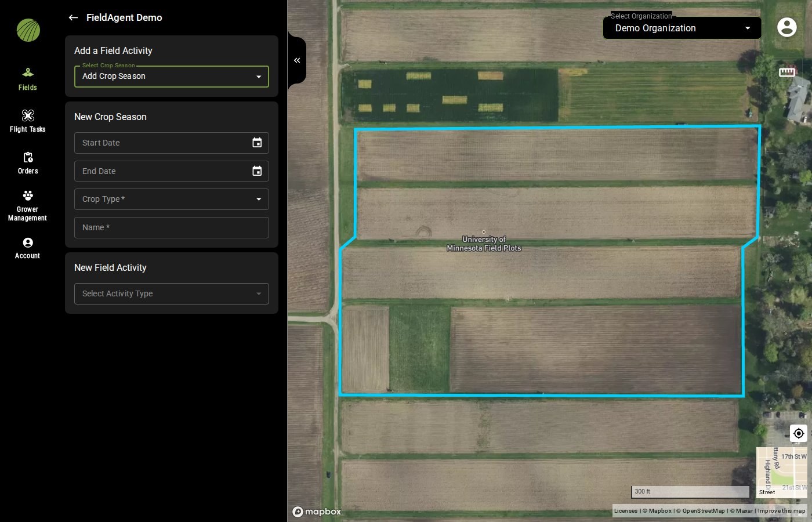Click the FieldAgent Demo title

pyautogui.click(x=124, y=17)
